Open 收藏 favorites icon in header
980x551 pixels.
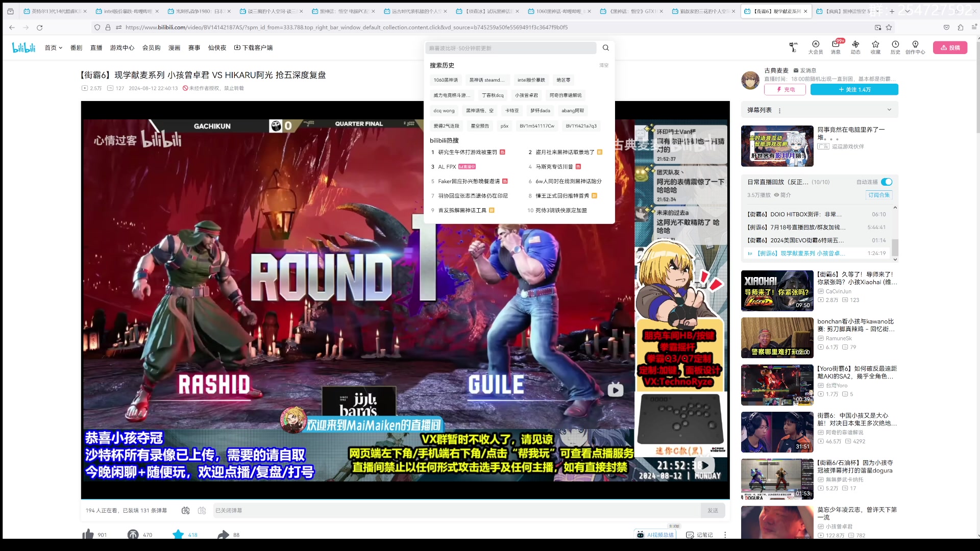pyautogui.click(x=875, y=47)
